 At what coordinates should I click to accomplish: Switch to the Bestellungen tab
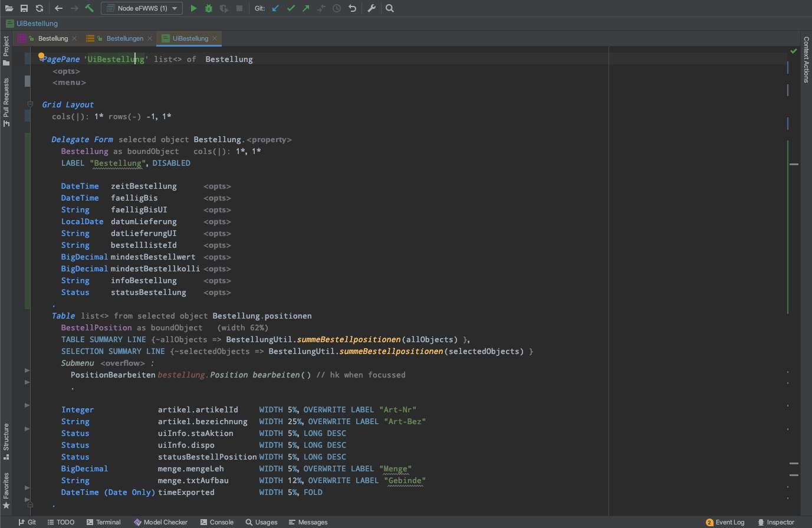click(x=124, y=38)
